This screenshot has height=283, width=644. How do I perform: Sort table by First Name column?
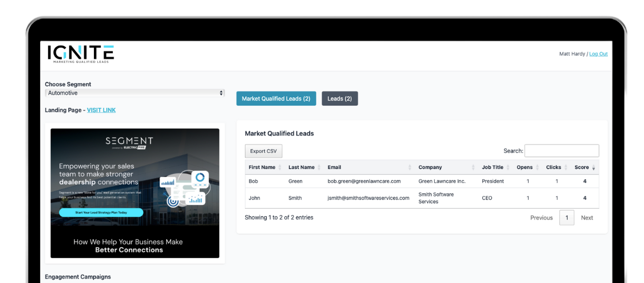262,168
